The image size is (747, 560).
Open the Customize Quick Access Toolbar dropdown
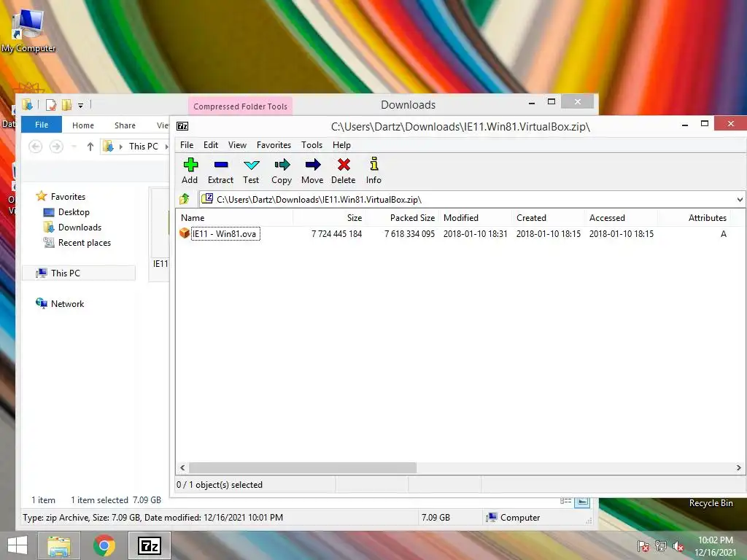(x=80, y=105)
